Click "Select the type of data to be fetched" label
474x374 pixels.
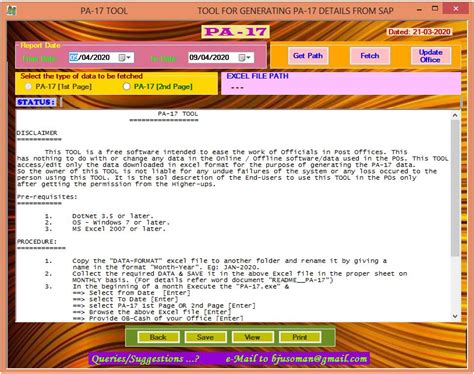81,76
